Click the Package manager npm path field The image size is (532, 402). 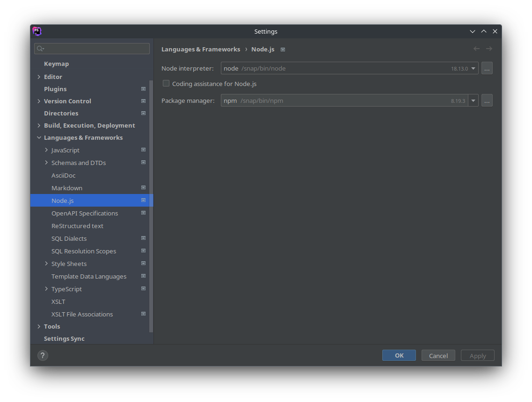[344, 100]
